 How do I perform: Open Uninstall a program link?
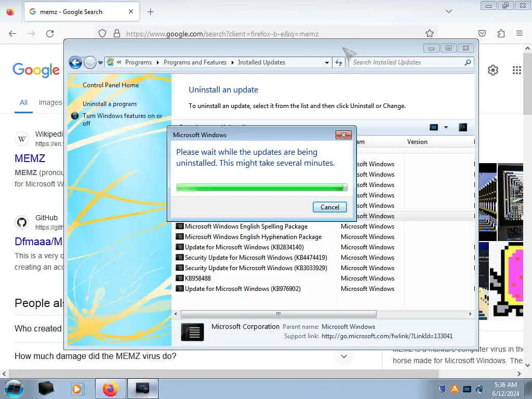[x=110, y=104]
